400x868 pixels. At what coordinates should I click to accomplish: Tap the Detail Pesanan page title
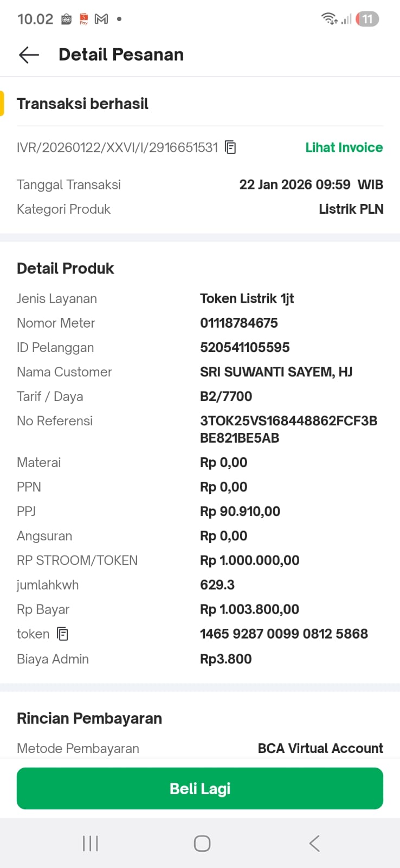121,55
